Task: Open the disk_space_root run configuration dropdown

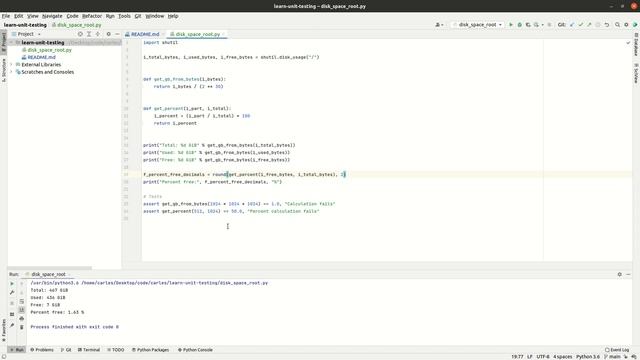Action: (477, 25)
